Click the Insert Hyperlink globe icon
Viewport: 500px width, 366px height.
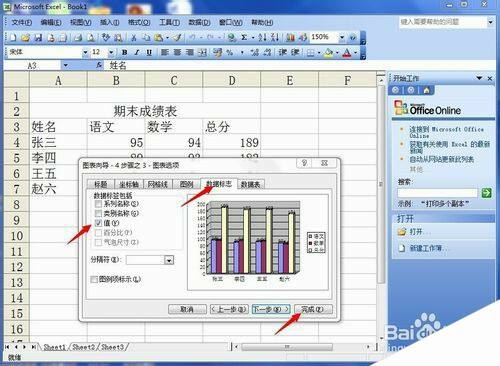(231, 38)
